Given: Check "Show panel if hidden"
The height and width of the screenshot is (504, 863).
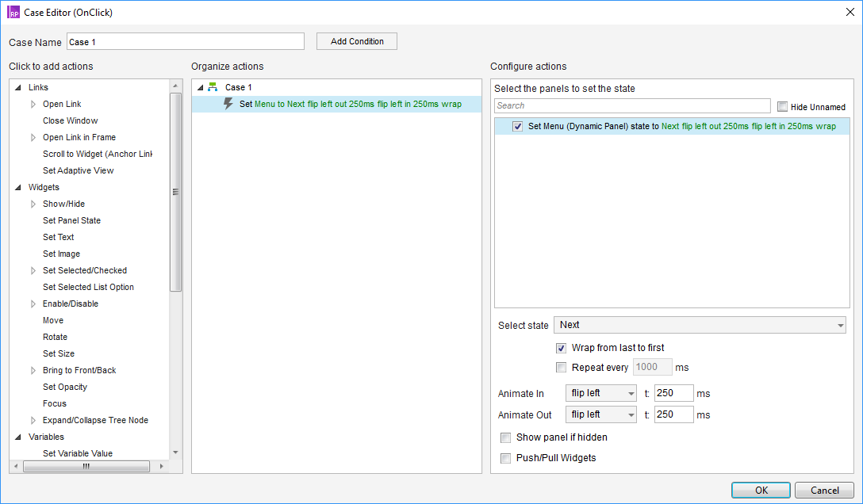Looking at the screenshot, I should tap(505, 437).
